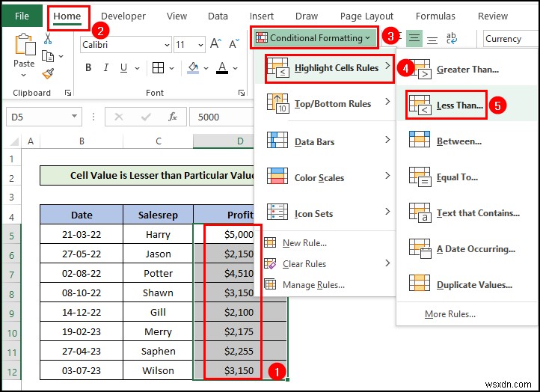540x392 pixels.
Task: Open Name Box D5 dropdown arrow
Action: (74, 116)
